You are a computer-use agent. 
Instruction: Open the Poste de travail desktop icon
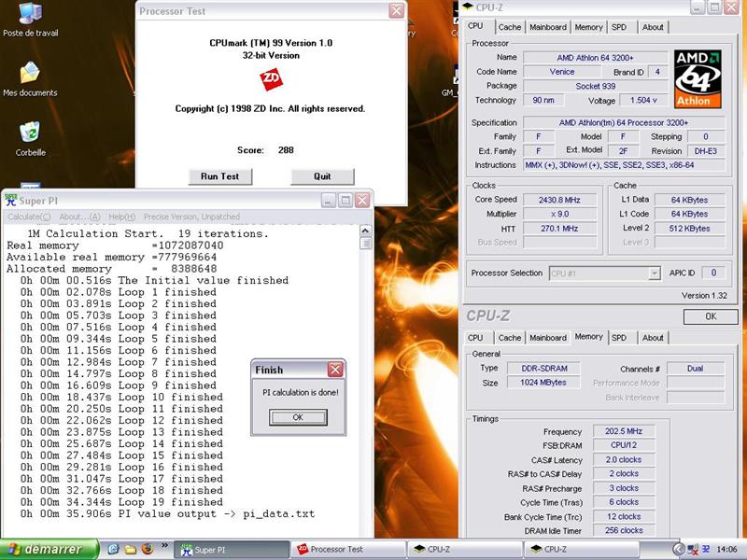[30, 15]
